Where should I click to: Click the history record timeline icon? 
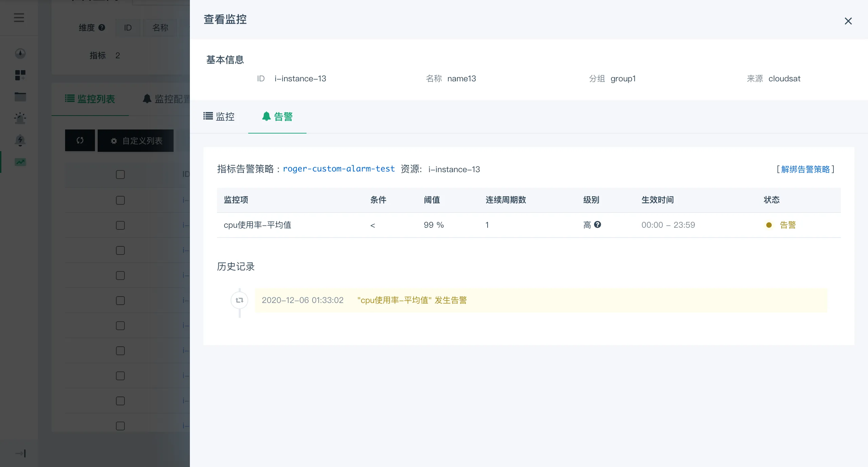click(x=239, y=300)
